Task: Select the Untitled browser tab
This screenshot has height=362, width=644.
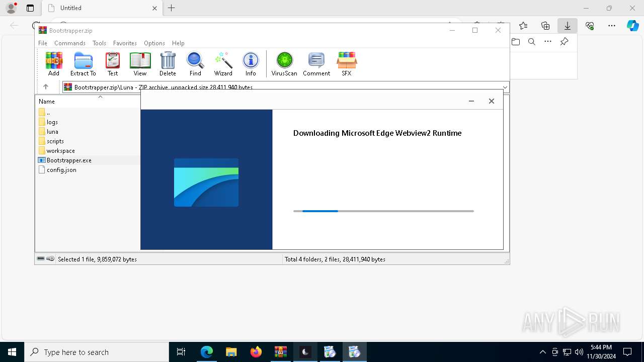Action: click(x=103, y=8)
